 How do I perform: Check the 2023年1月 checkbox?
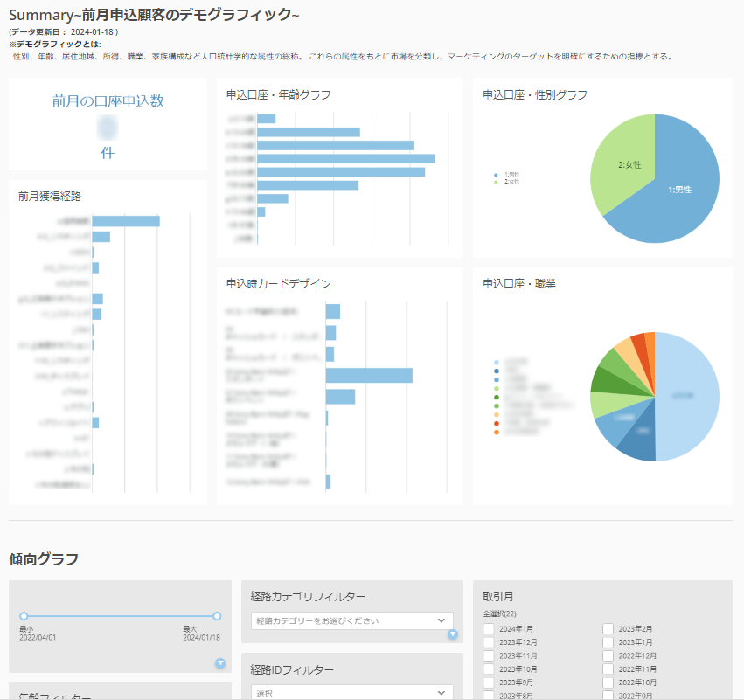[x=608, y=642]
